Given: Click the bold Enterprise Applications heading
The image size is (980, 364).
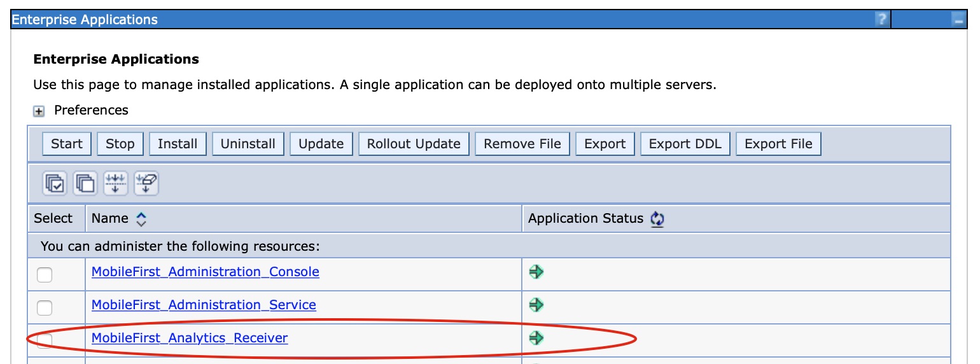Looking at the screenshot, I should point(116,59).
